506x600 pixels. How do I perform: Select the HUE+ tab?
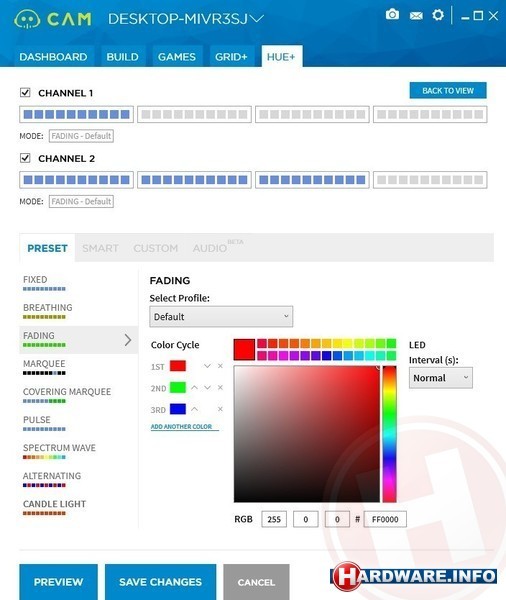point(282,57)
